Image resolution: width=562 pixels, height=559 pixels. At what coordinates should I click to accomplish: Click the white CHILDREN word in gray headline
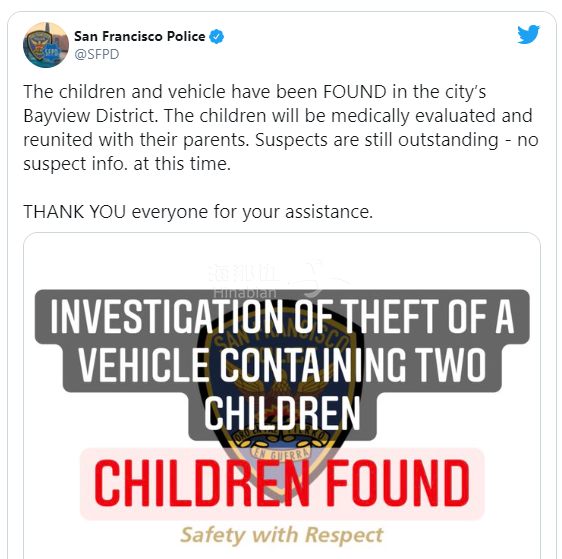click(282, 414)
